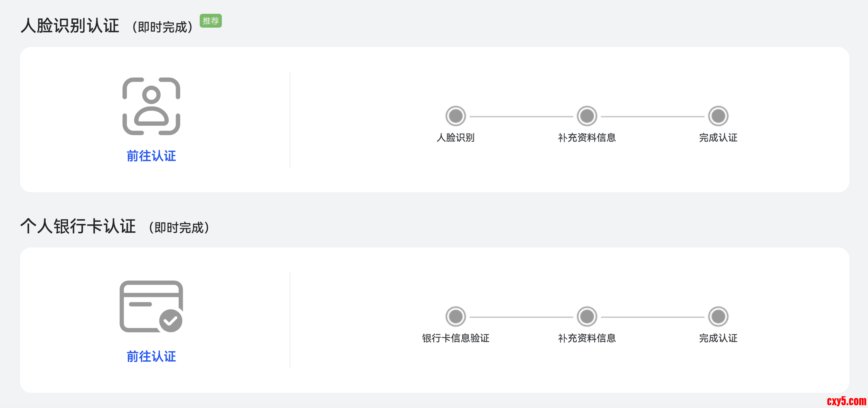The width and height of the screenshot is (868, 408).
Task: Click 前往认证 link under face recognition
Action: click(151, 156)
